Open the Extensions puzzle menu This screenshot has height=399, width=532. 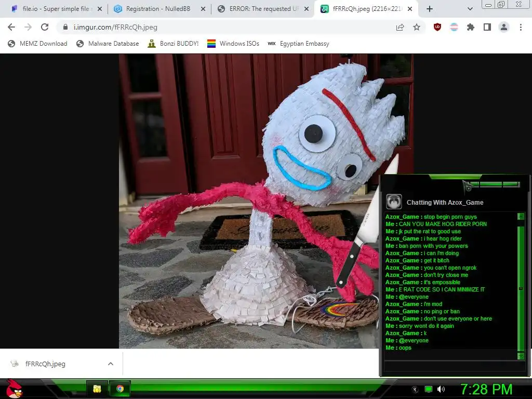tap(471, 27)
